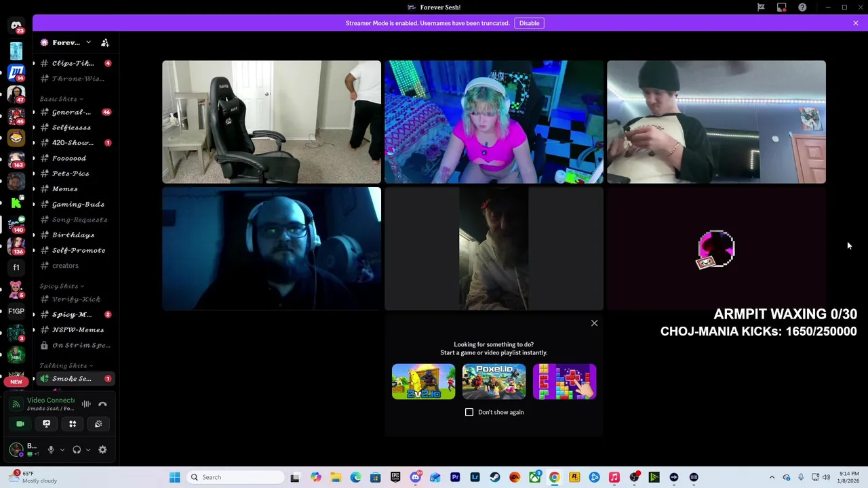Dismiss the Streamer Mode banner
This screenshot has width=868, height=488.
coord(856,23)
